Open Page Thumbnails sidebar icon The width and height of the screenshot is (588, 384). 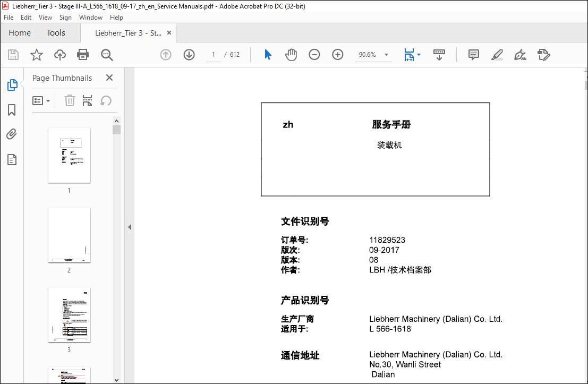pos(12,85)
